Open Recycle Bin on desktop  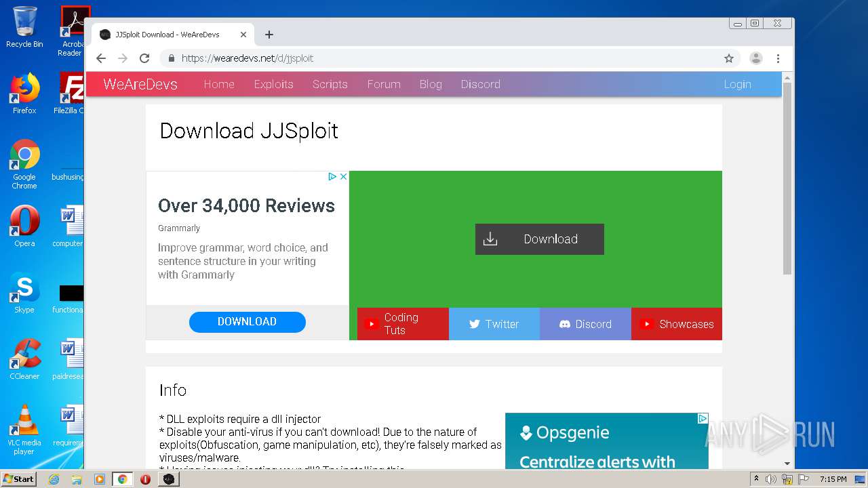(24, 27)
